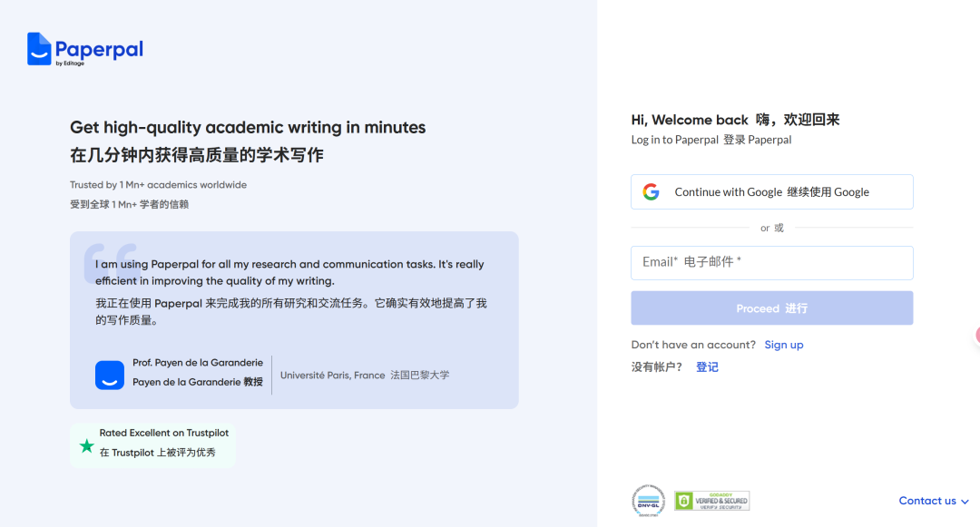Click the GoDaddy Verified & Secured badge
980x527 pixels.
coord(712,501)
